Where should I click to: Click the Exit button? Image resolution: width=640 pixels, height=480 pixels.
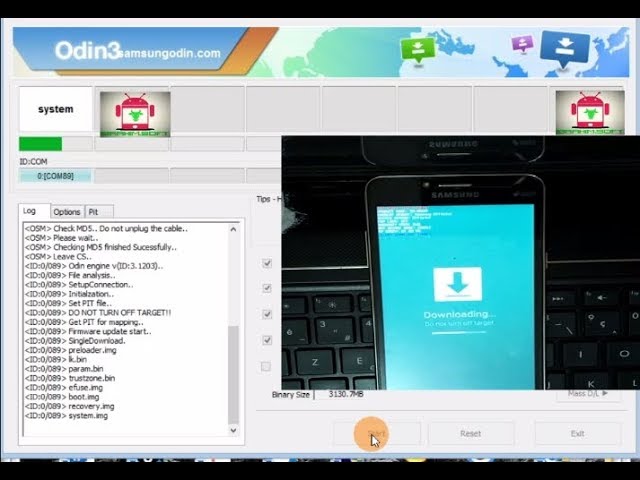coord(578,433)
